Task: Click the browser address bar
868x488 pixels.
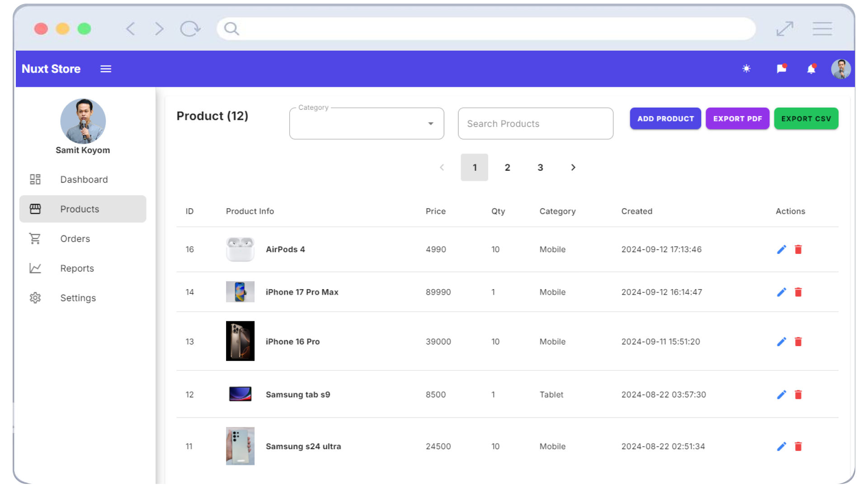Action: click(x=486, y=29)
